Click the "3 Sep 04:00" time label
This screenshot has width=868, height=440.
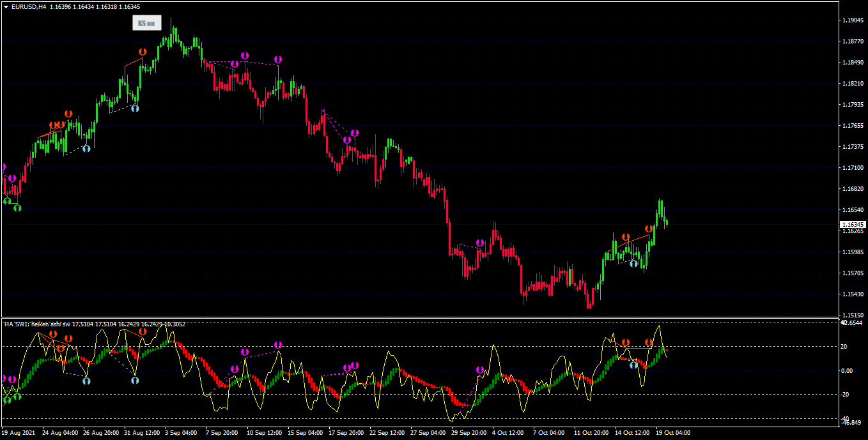182,433
